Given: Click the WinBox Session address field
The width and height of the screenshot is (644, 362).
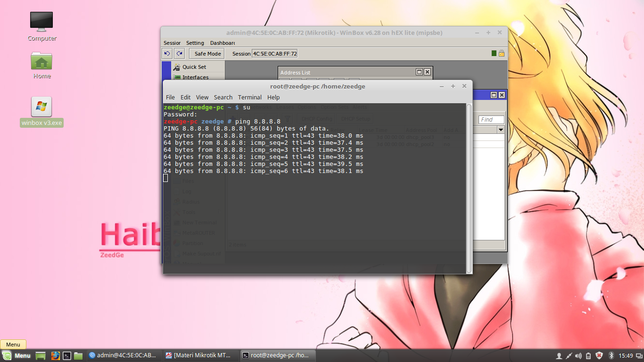Looking at the screenshot, I should pos(275,54).
